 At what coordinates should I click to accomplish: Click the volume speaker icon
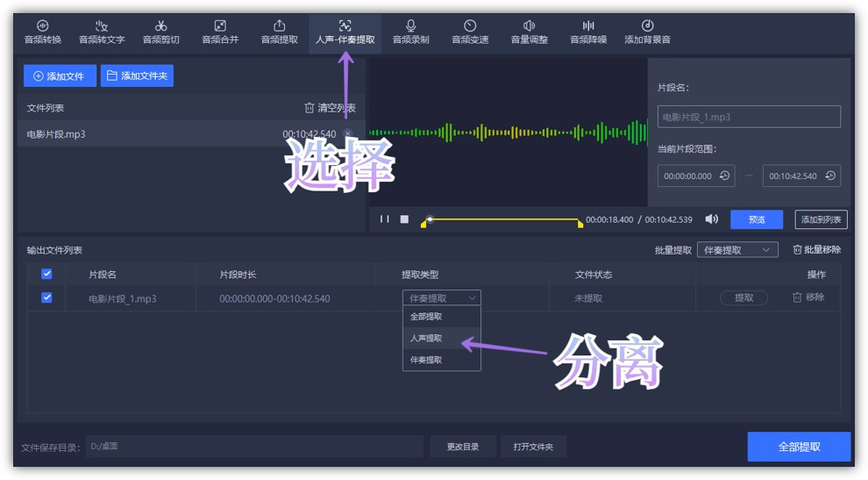[x=711, y=219]
